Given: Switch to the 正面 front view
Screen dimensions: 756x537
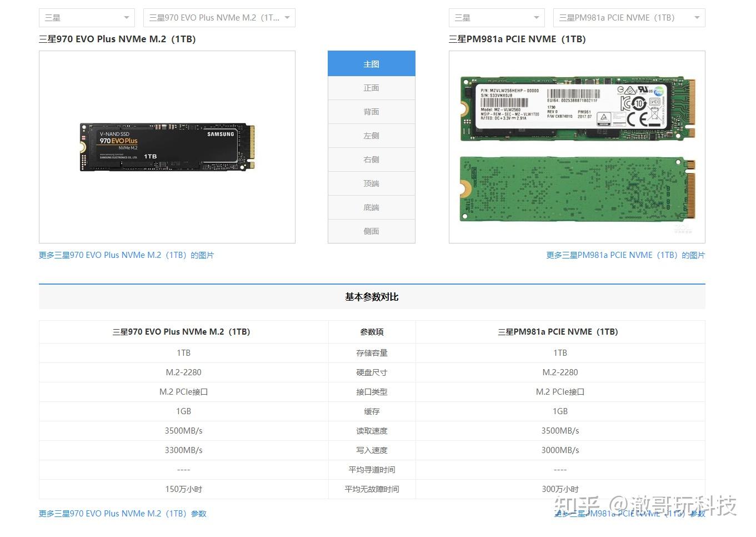Looking at the screenshot, I should pos(371,87).
